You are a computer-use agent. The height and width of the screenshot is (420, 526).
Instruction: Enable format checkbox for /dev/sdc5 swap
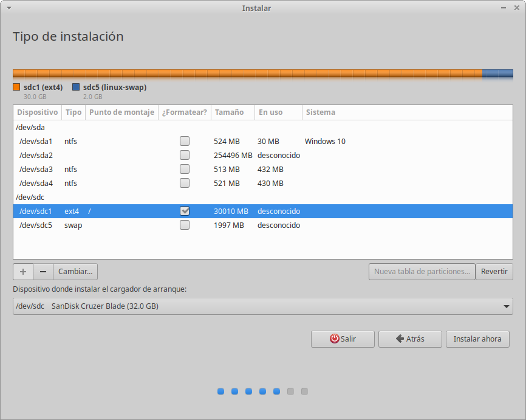tap(185, 225)
